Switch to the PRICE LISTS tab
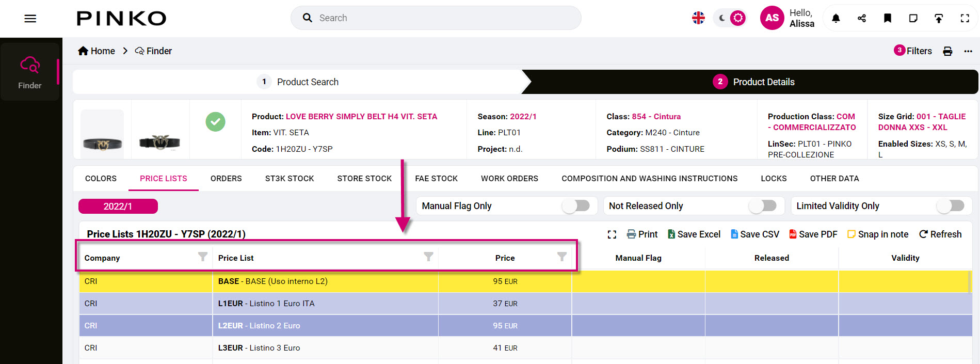The image size is (980, 364). tap(164, 179)
